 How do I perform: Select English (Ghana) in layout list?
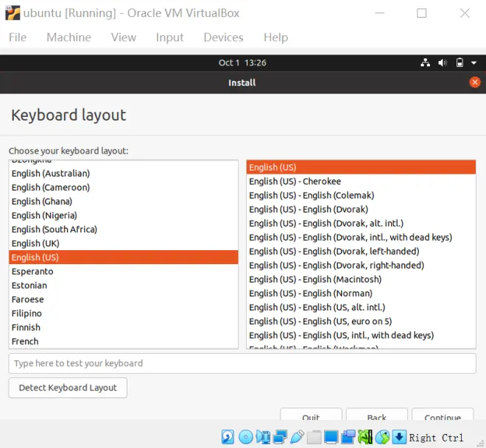pos(124,202)
